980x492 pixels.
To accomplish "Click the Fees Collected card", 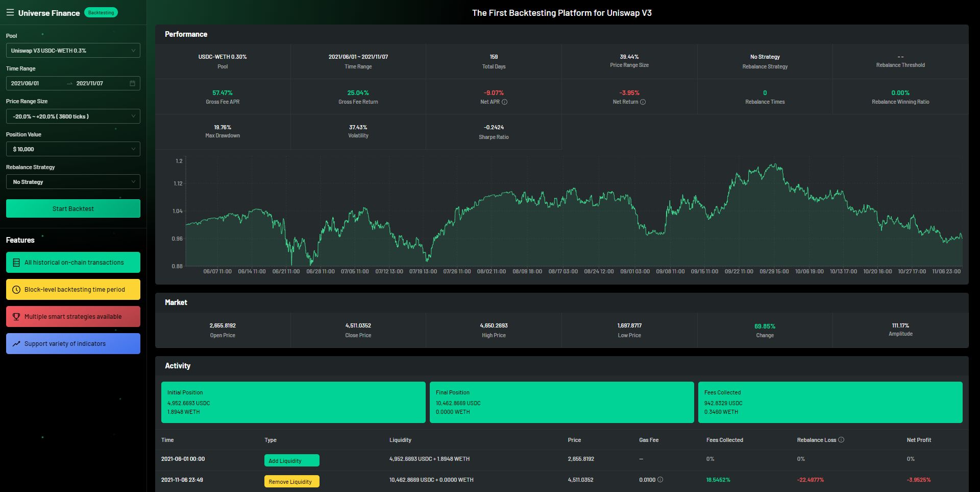I will pyautogui.click(x=830, y=402).
